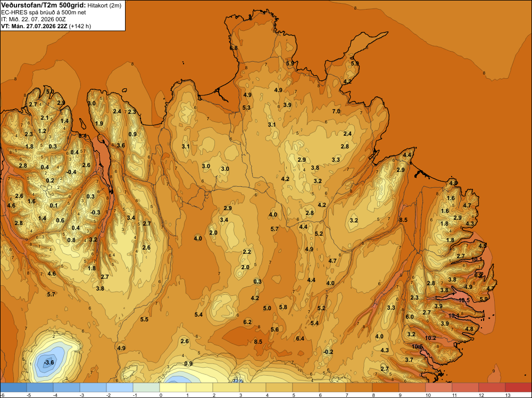Click the legend label '-6'
Screen dimensions: 532x398
point(2,395)
